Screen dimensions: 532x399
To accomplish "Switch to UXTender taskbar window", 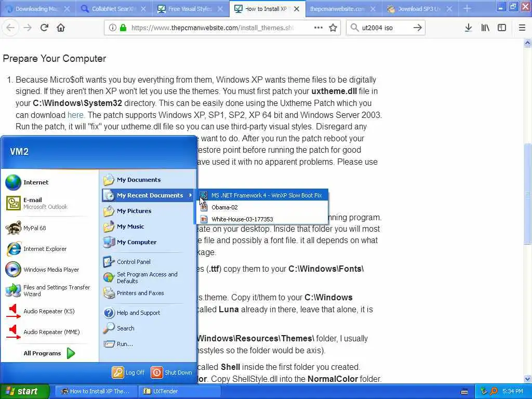I will click(x=179, y=392).
